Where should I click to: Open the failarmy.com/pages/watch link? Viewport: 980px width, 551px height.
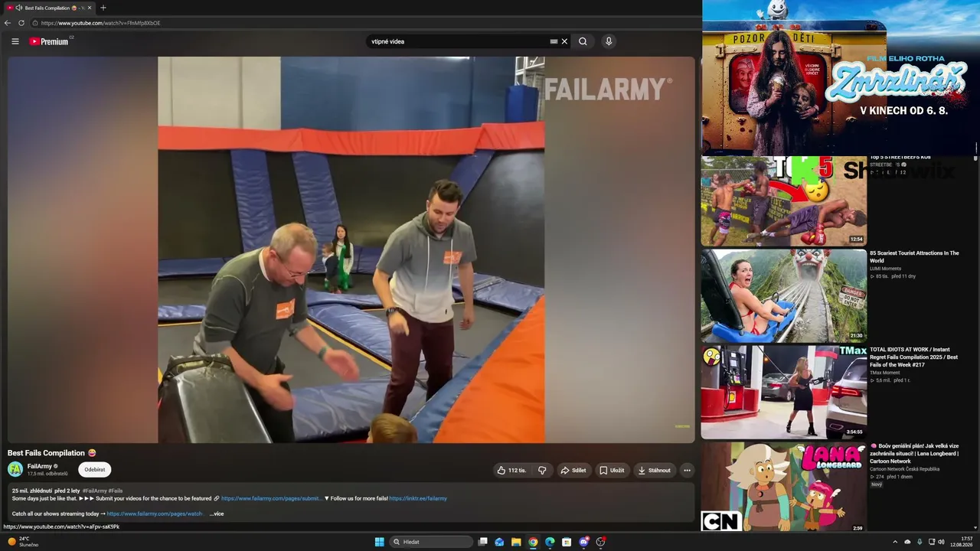155,514
